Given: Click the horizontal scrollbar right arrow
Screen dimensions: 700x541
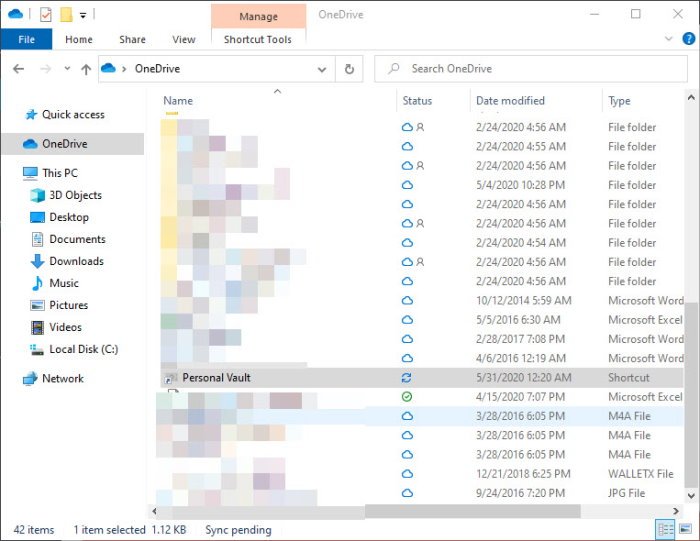Looking at the screenshot, I should (676, 511).
